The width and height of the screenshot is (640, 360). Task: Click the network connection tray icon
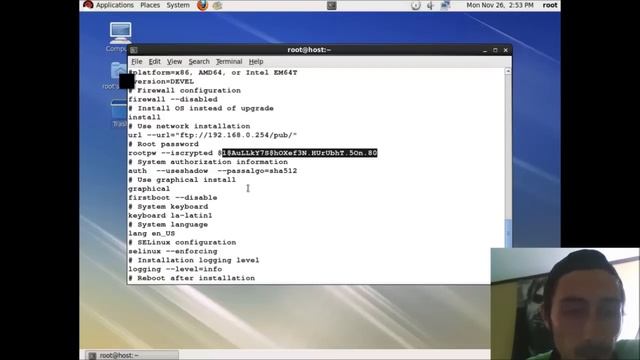[445, 5]
